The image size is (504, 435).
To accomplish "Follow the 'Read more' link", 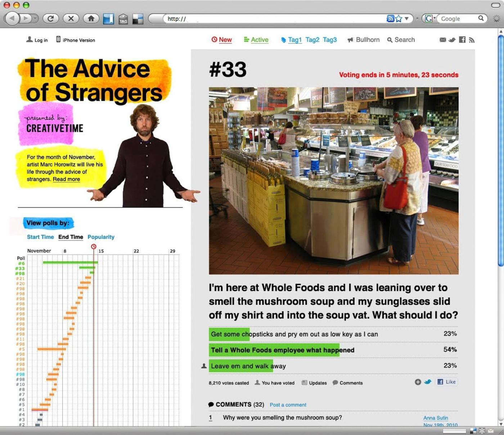I will pos(66,179).
